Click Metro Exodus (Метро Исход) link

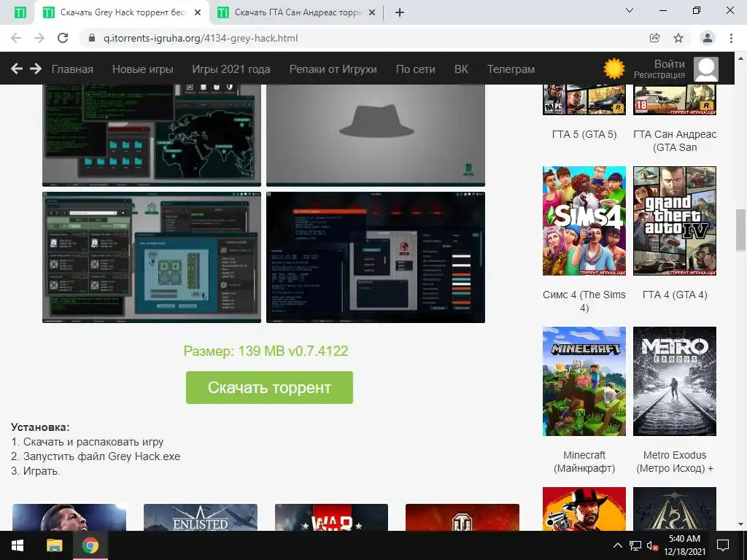675,462
